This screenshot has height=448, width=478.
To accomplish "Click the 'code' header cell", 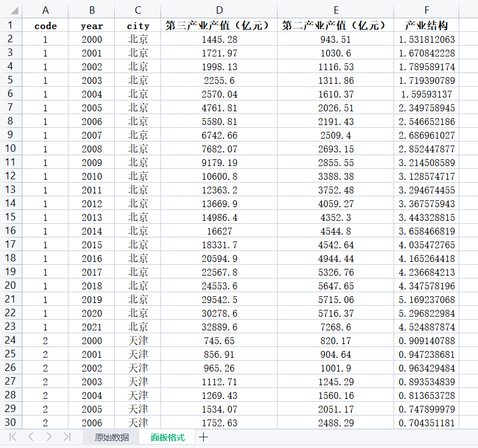I will point(46,25).
